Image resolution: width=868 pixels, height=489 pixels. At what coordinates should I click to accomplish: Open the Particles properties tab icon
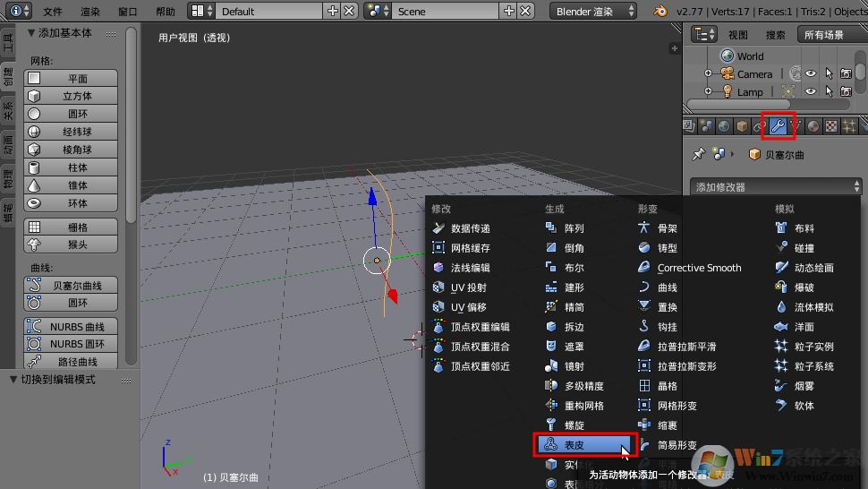848,126
